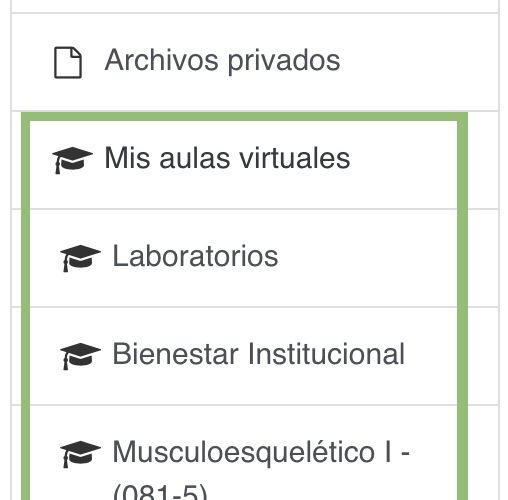Open the Musculoesquelético I course
This screenshot has height=500, width=508.
(x=261, y=452)
